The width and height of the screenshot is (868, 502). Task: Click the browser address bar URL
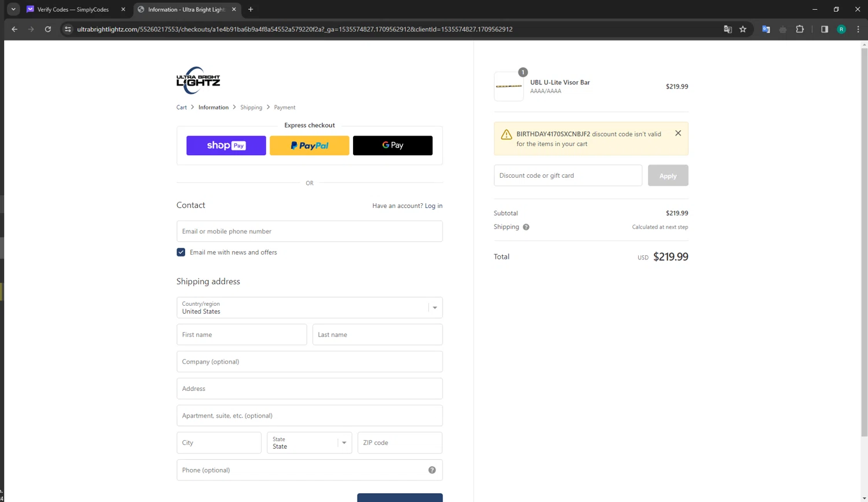[x=295, y=29]
